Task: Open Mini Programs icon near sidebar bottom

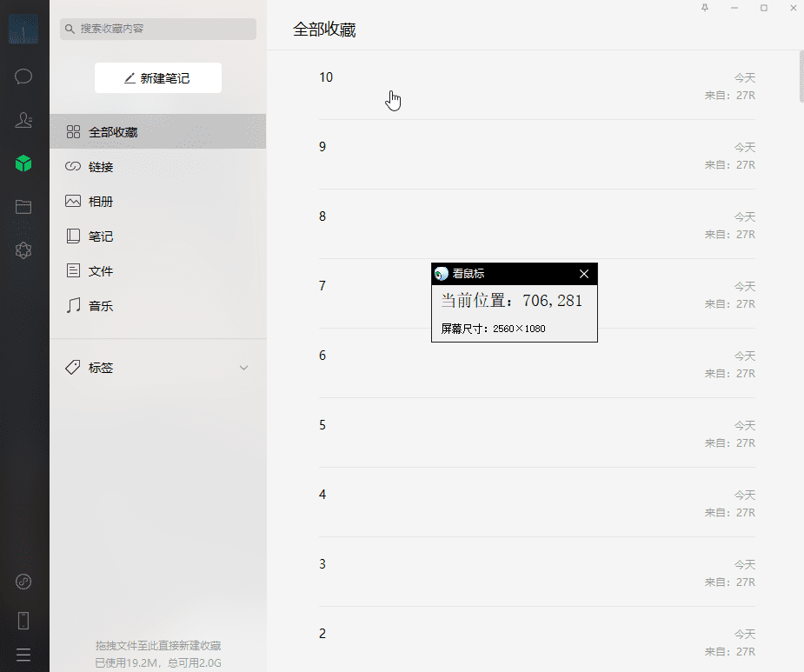Action: (x=23, y=582)
